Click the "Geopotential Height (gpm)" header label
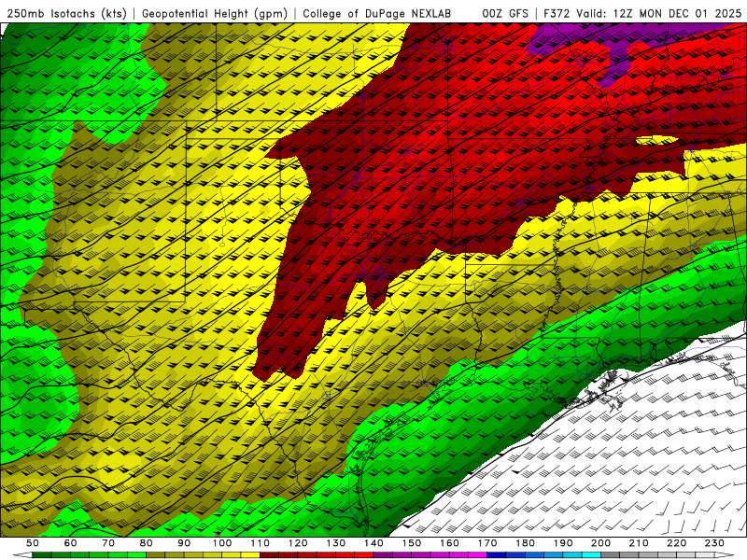 click(x=215, y=13)
